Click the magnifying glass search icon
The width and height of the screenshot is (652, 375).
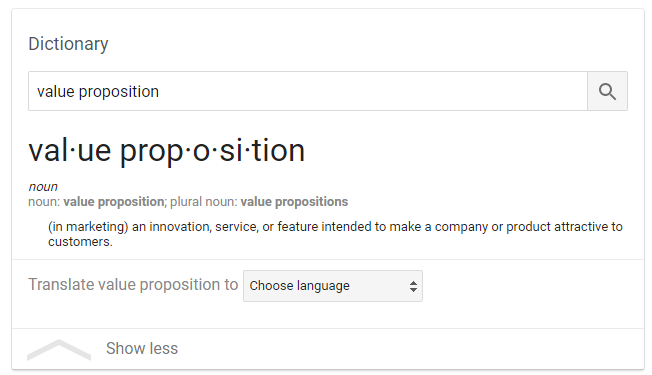tap(607, 91)
